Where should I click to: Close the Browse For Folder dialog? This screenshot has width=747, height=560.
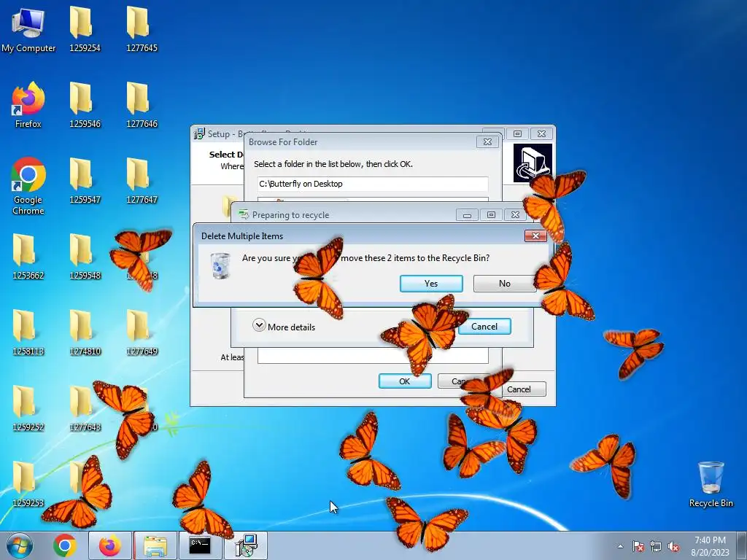[487, 142]
